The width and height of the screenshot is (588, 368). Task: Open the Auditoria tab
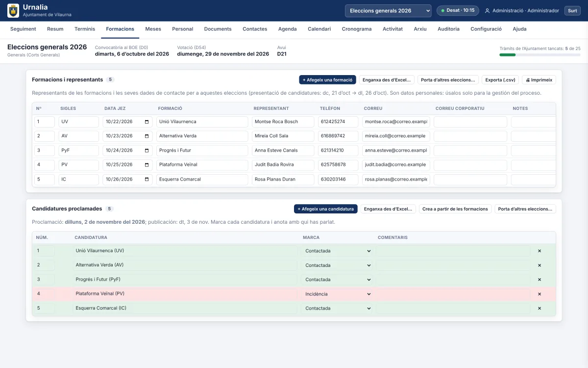click(448, 29)
